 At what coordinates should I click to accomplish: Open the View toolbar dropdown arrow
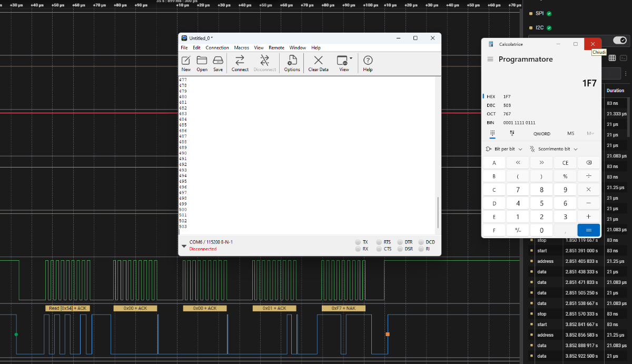[351, 58]
